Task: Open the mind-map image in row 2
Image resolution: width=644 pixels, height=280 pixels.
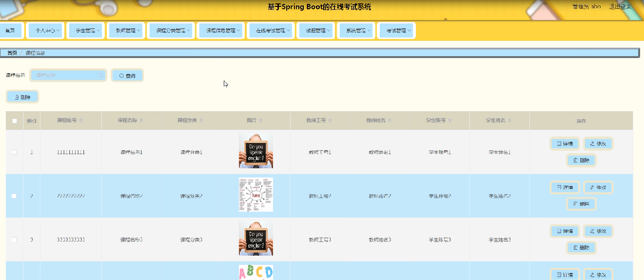Action: pos(256,195)
